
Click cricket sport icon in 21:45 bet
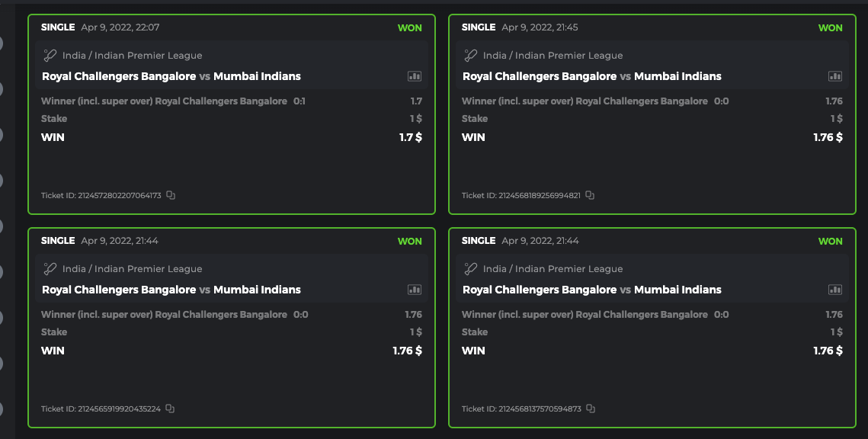pyautogui.click(x=471, y=56)
